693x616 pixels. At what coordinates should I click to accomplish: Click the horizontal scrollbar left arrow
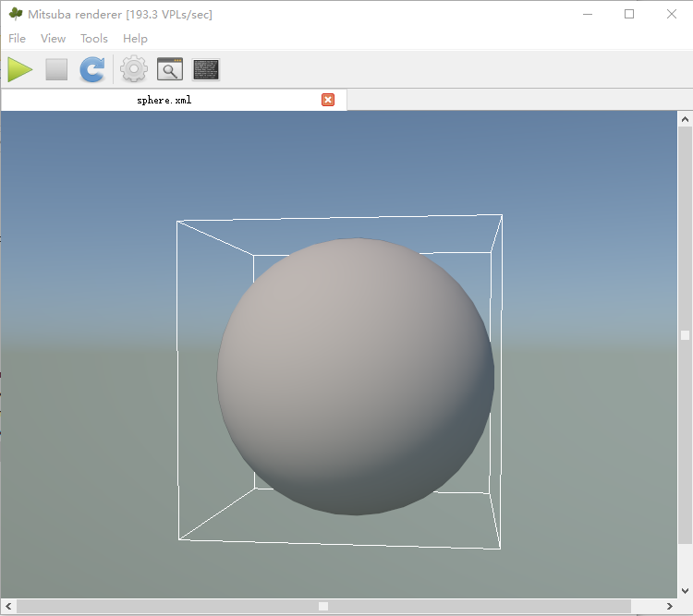(x=8, y=606)
